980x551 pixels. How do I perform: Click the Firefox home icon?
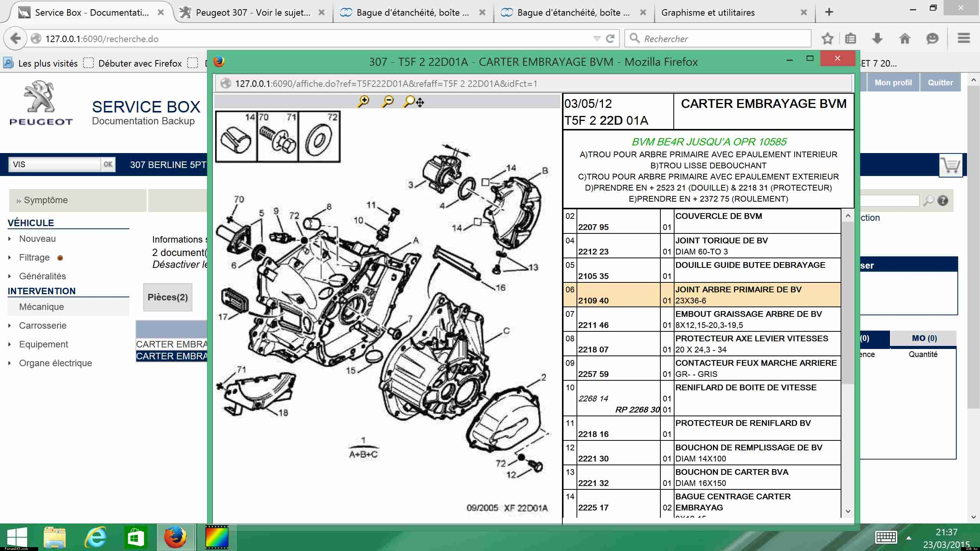pos(905,39)
